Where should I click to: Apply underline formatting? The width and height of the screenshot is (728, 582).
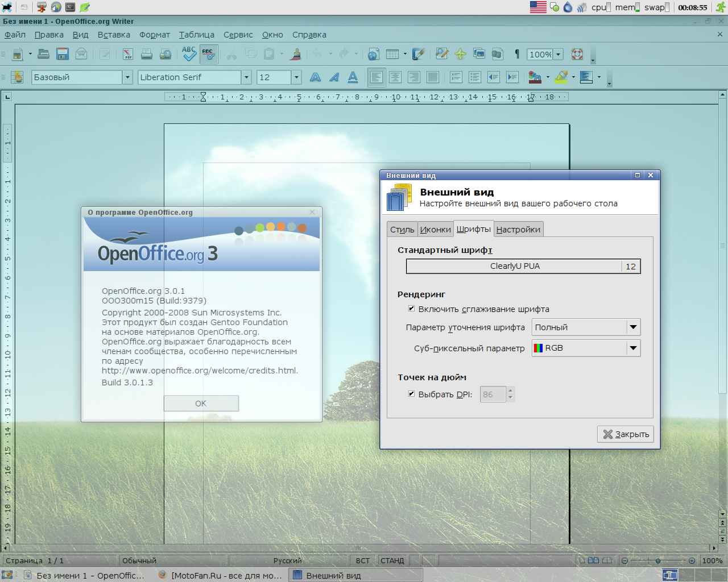(353, 77)
